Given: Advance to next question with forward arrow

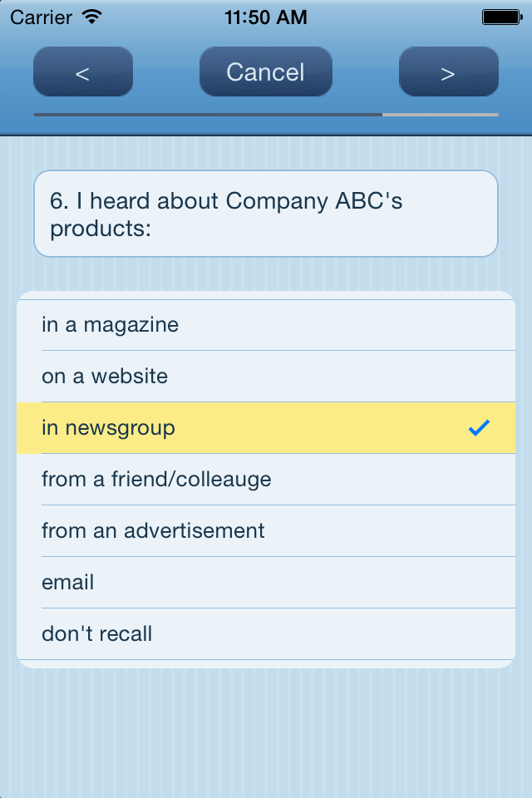Looking at the screenshot, I should tap(449, 72).
